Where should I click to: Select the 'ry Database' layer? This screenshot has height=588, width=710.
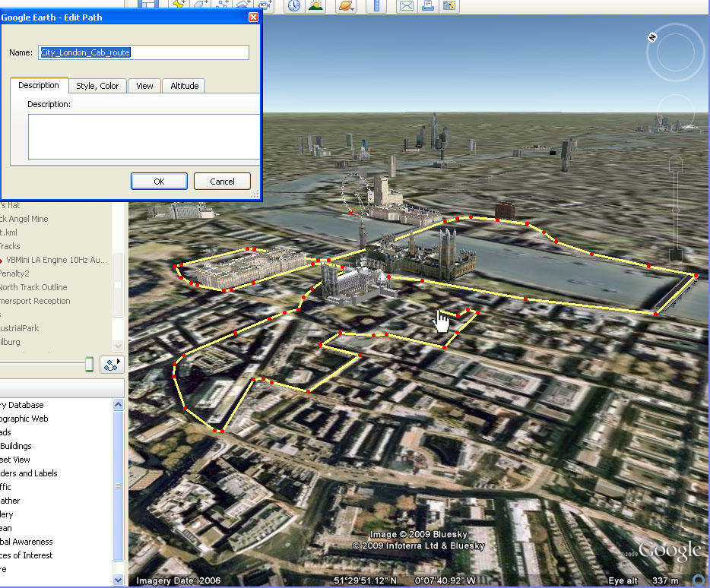[x=22, y=405]
